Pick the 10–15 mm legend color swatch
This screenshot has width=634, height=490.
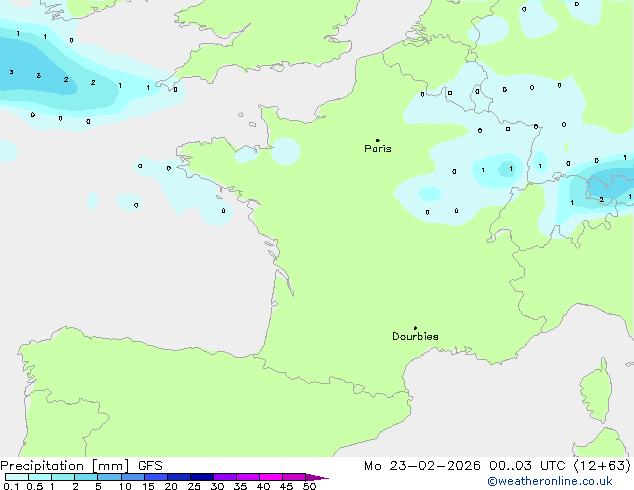tap(132, 477)
